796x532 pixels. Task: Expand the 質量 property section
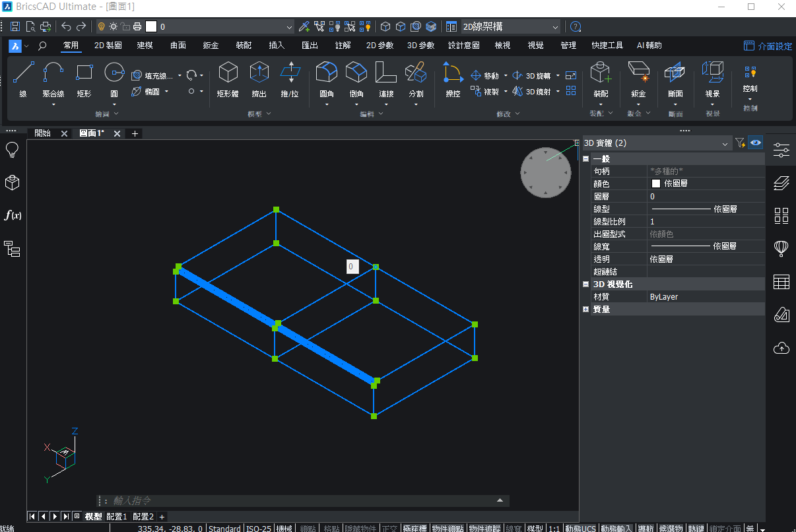click(585, 309)
